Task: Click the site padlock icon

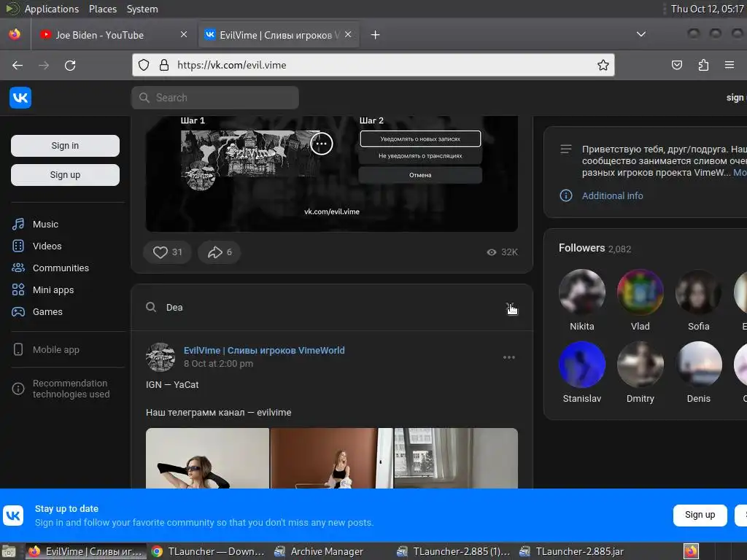Action: [164, 65]
